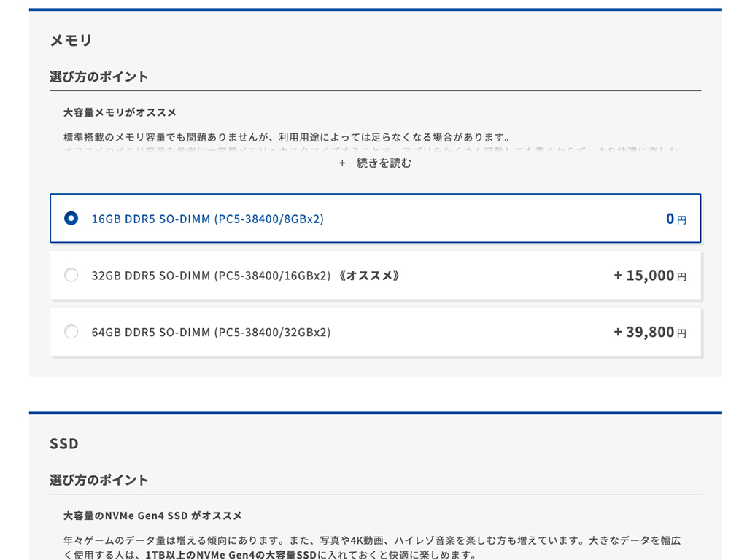Click the + 39,800円 price
The image size is (747, 560).
pyautogui.click(x=650, y=332)
